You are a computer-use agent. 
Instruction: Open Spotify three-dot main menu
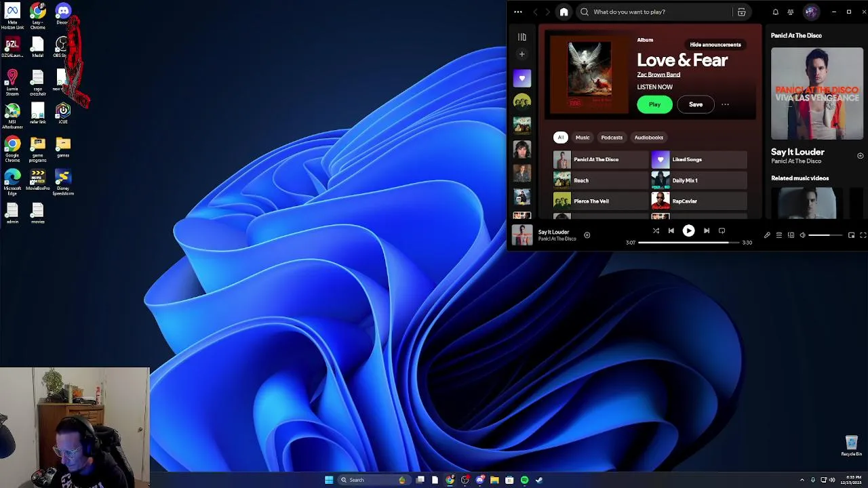click(x=518, y=12)
